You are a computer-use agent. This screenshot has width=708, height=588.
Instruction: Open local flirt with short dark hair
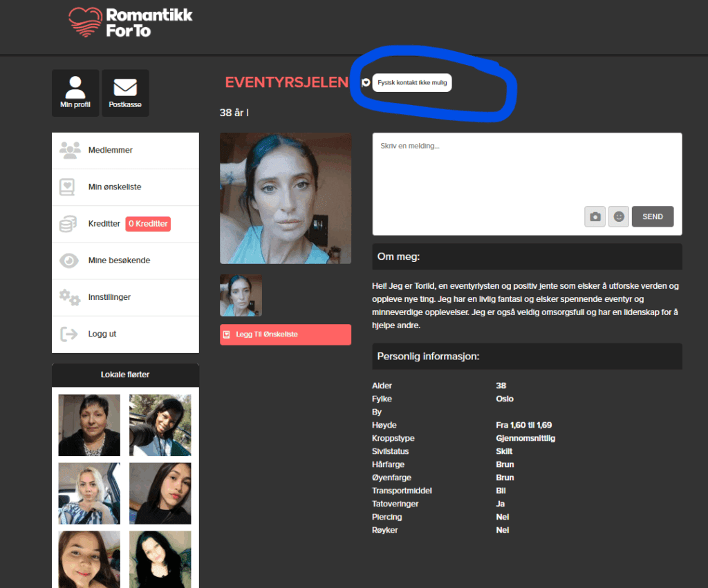coord(89,425)
